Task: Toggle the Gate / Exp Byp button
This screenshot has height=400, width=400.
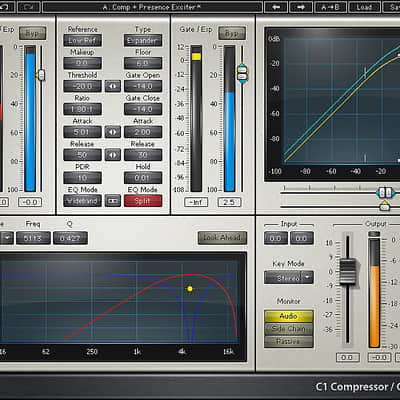Action: [x=232, y=34]
